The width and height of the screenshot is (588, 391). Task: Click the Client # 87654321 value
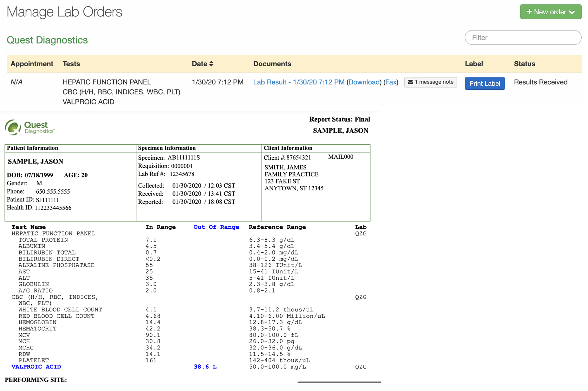click(x=298, y=158)
